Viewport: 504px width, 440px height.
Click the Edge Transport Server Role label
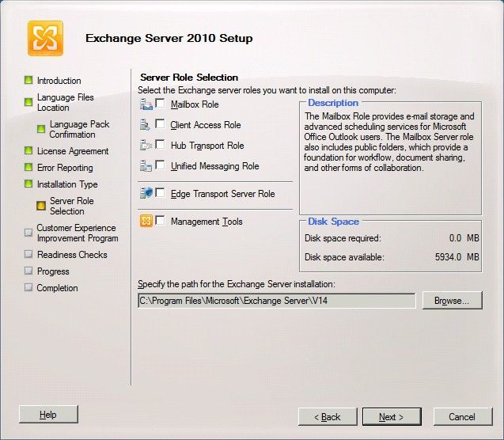click(223, 194)
